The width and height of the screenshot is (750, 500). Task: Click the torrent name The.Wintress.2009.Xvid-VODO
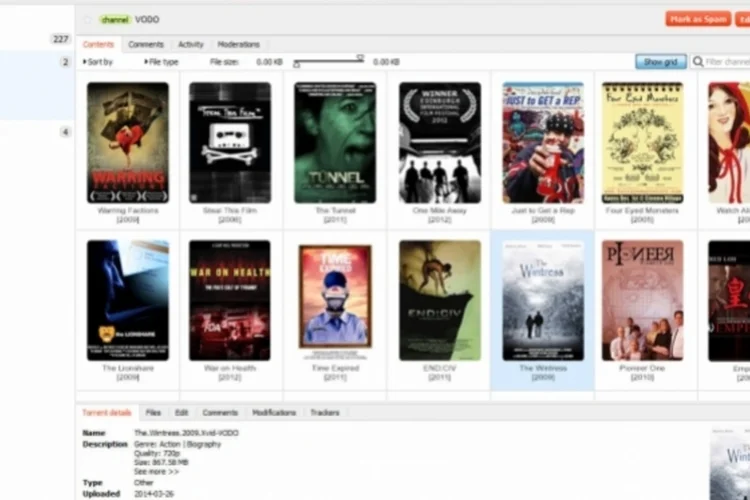tap(186, 433)
